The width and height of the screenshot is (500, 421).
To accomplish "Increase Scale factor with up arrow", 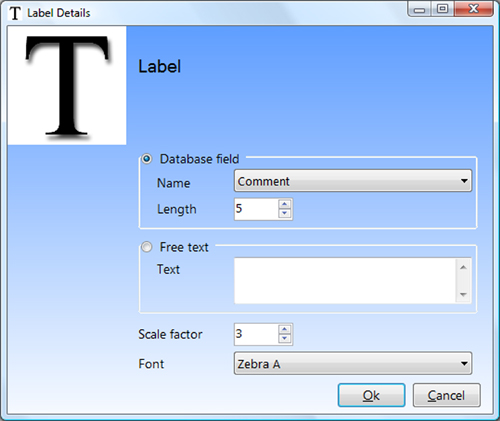I will coord(284,329).
